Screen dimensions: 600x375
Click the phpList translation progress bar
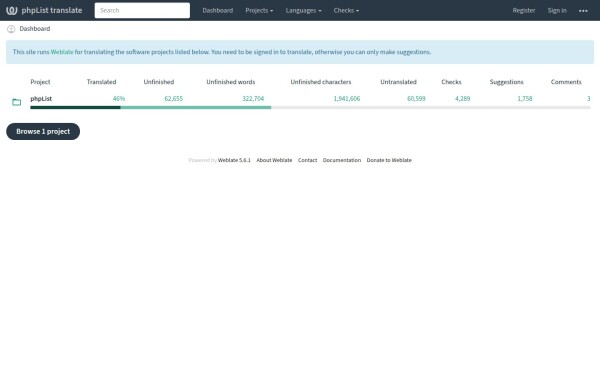[310, 108]
